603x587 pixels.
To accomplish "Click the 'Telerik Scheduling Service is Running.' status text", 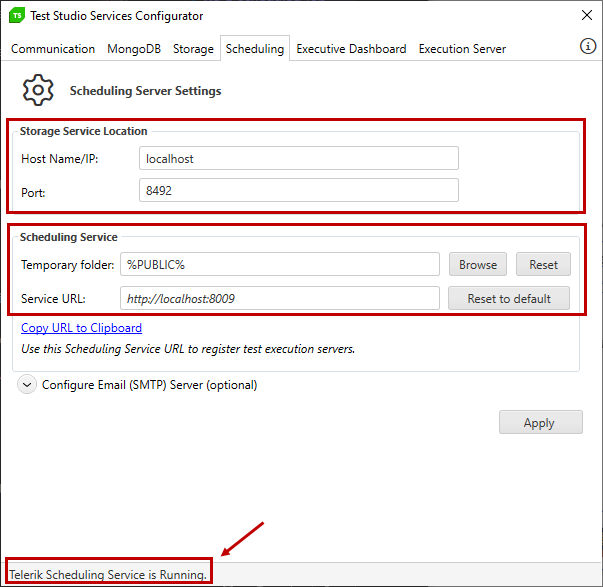I will (108, 574).
